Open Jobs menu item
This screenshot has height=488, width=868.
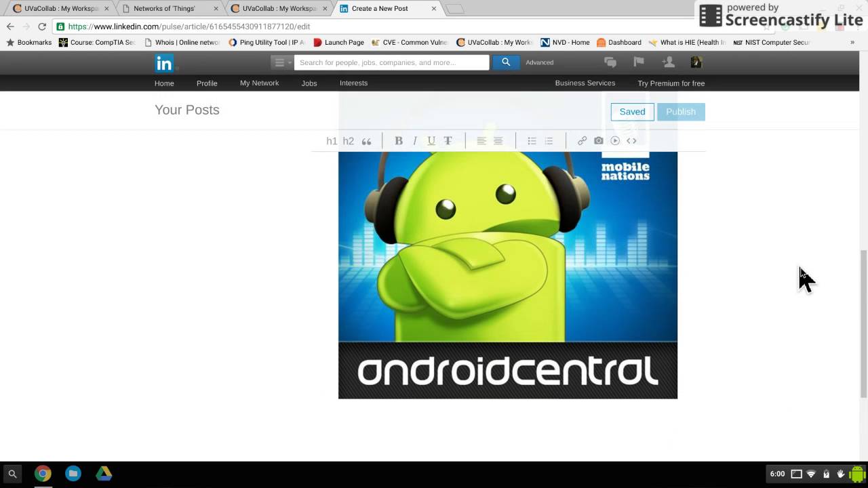point(309,83)
